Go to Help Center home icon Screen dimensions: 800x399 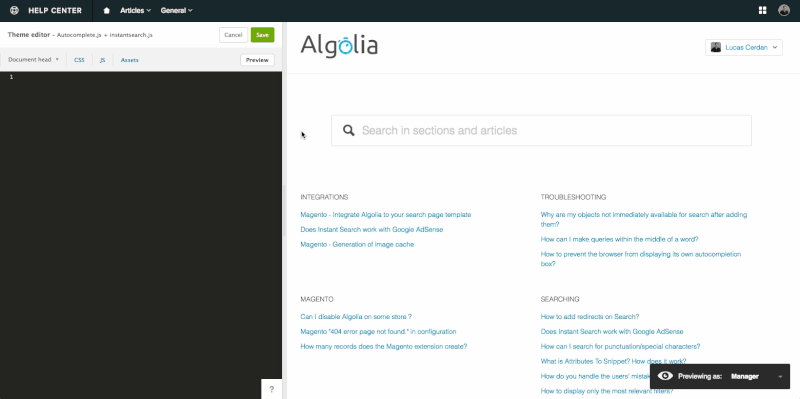click(107, 10)
